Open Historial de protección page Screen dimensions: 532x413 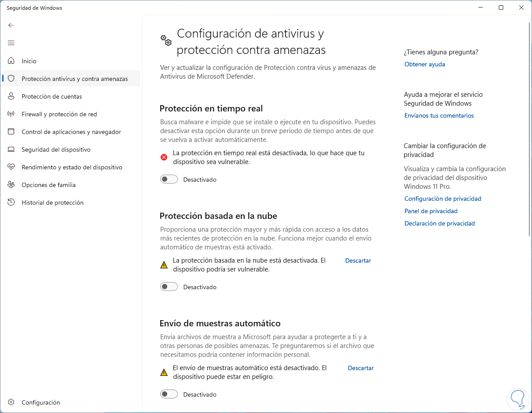click(x=52, y=203)
